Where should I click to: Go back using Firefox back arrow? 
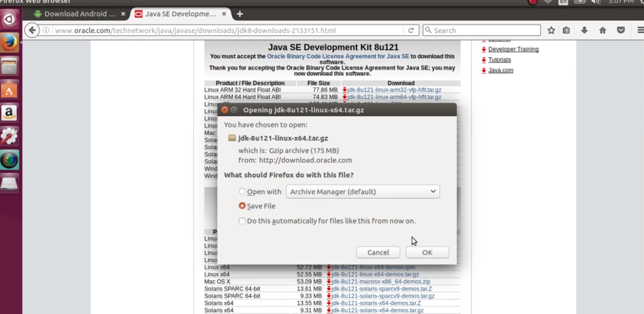(x=32, y=30)
